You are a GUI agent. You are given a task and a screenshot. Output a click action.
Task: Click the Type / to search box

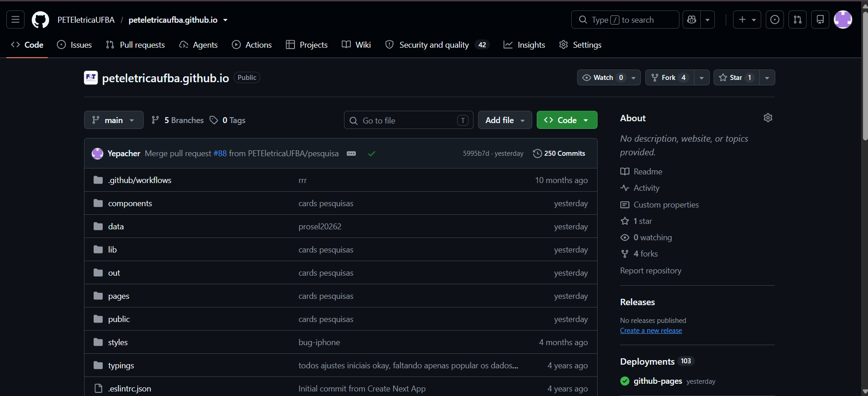(x=625, y=20)
